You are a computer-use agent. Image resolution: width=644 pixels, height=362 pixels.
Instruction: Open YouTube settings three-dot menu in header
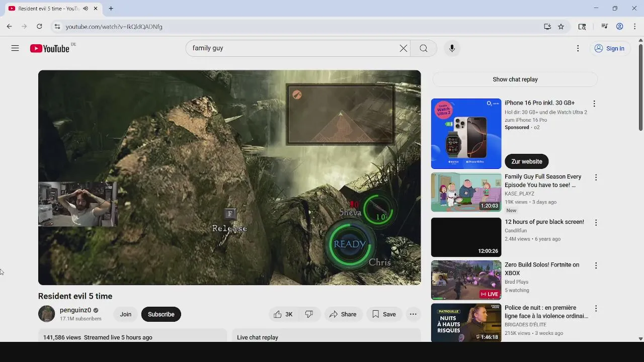578,48
